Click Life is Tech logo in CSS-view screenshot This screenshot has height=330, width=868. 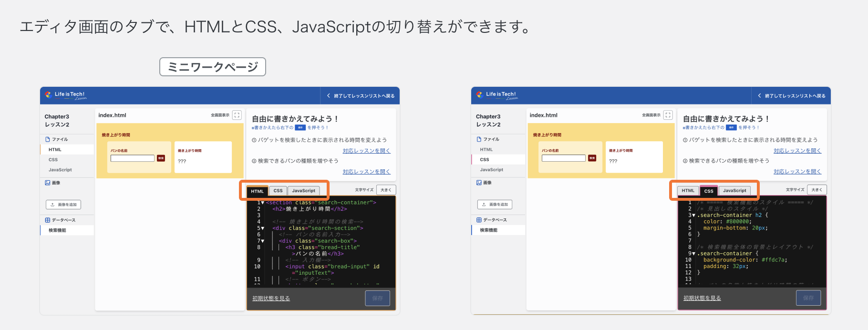click(x=497, y=95)
